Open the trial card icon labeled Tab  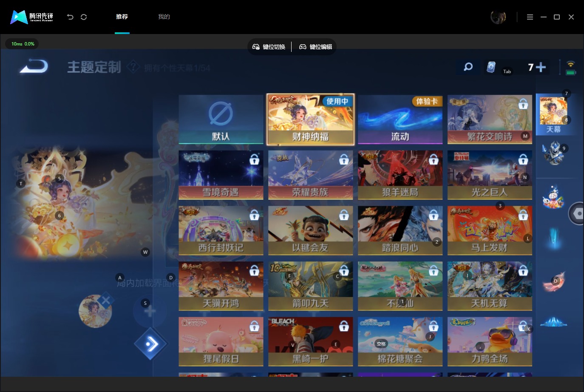click(x=491, y=67)
